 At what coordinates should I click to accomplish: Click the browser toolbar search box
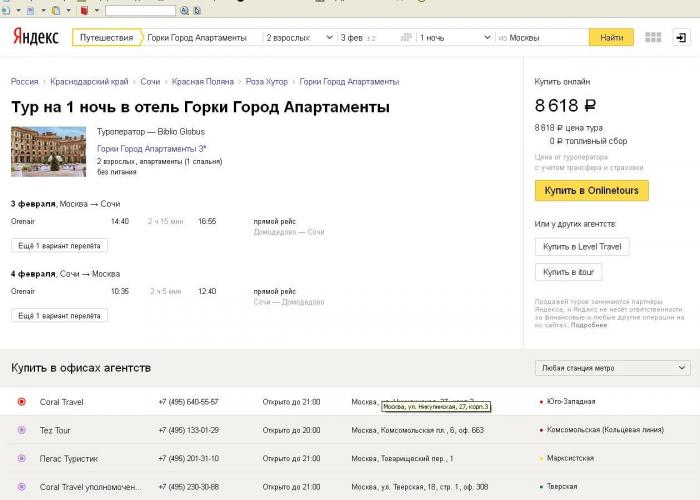click(140, 10)
